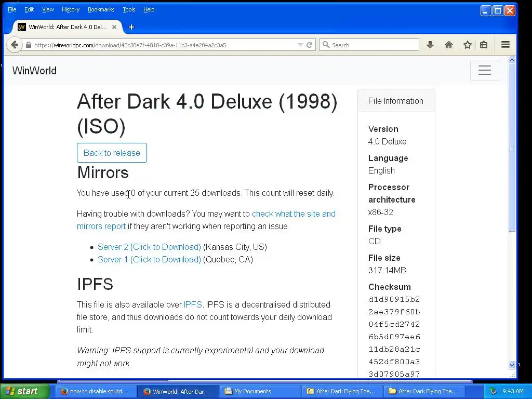Open the URL history dropdown arrow
This screenshot has width=532, height=399.
(300, 45)
